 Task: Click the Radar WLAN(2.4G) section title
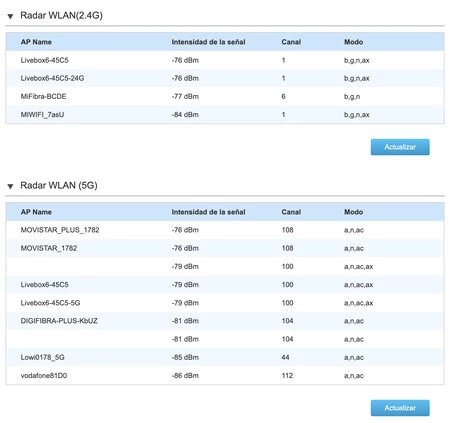pos(61,15)
